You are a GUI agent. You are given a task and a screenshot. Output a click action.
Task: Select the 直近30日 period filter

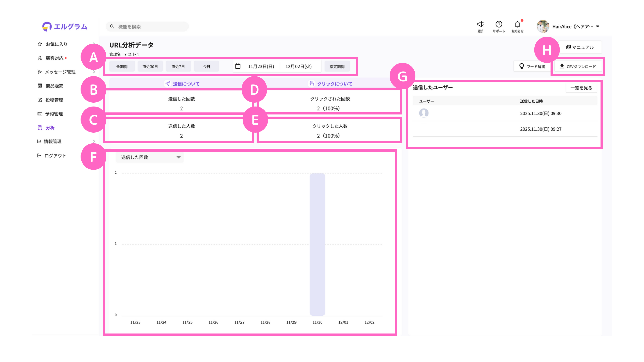[x=150, y=66]
